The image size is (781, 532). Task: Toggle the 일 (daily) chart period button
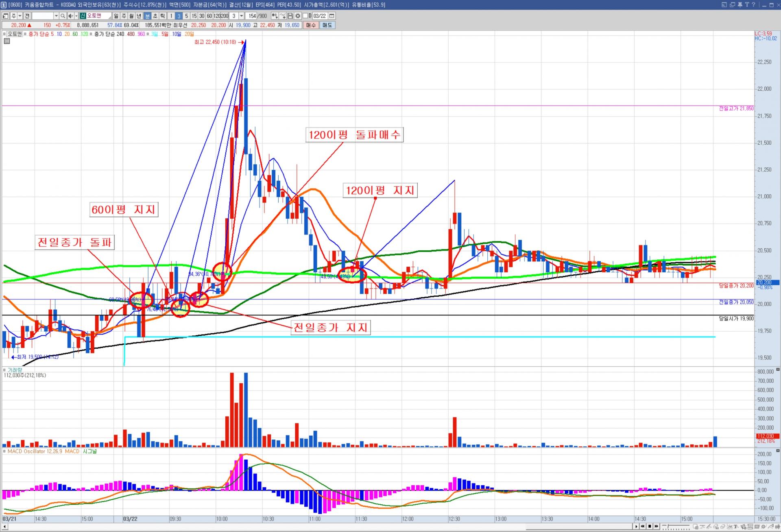[116, 16]
